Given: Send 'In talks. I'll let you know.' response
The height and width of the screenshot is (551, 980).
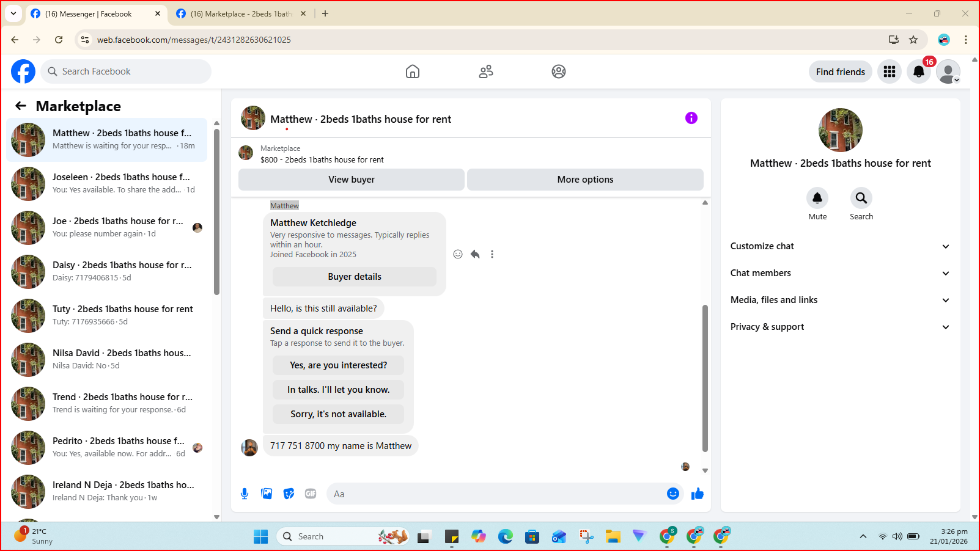Looking at the screenshot, I should pos(338,390).
